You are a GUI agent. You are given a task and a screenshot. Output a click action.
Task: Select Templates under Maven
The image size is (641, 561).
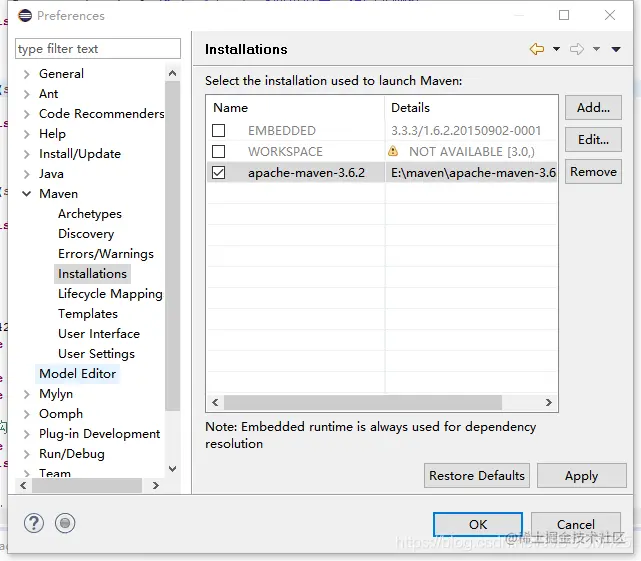tap(88, 314)
